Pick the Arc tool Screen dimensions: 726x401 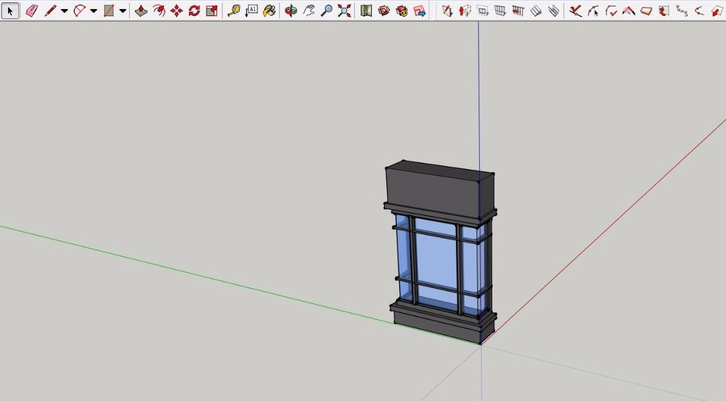(x=80, y=11)
